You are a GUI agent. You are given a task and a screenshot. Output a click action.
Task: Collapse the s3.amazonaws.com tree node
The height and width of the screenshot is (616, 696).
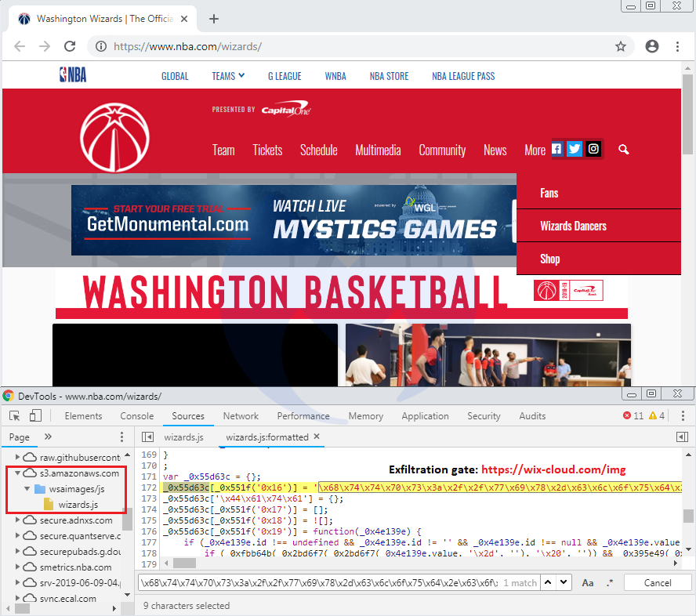[x=17, y=473]
